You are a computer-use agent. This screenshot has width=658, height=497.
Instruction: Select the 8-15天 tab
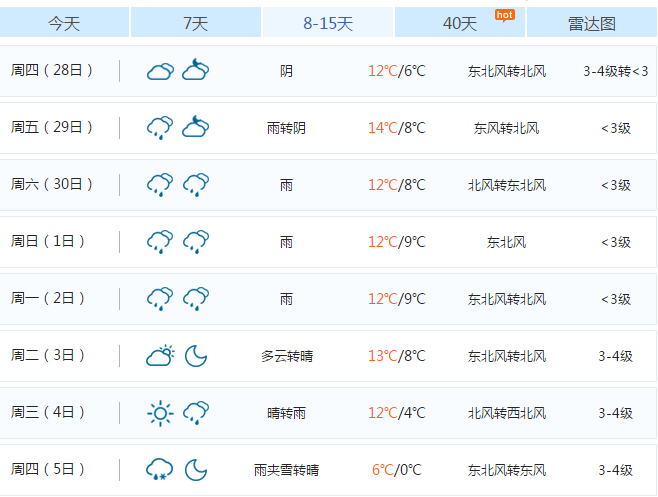pos(328,23)
